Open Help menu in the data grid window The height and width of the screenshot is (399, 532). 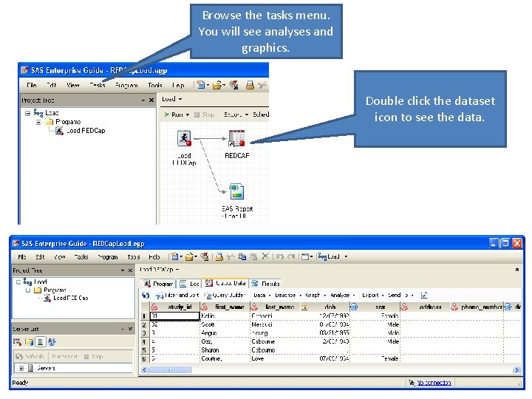point(154,257)
